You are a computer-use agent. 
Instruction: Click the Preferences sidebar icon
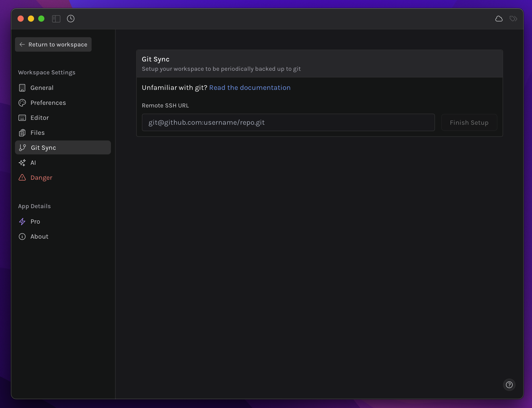(x=22, y=103)
